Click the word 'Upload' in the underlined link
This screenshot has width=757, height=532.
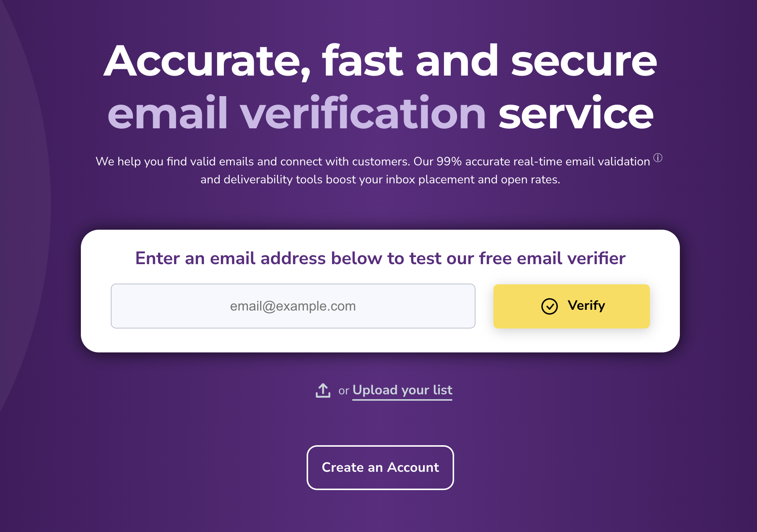click(375, 390)
